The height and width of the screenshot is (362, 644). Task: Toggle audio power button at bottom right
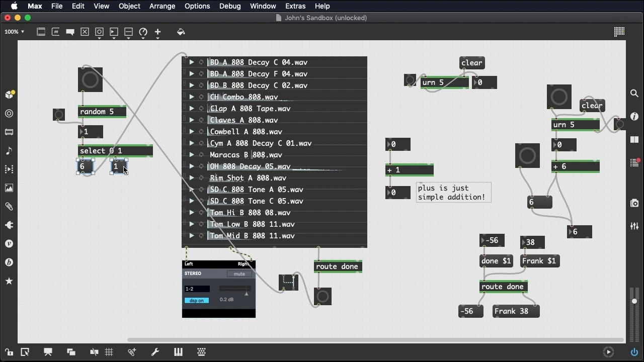coord(634,352)
